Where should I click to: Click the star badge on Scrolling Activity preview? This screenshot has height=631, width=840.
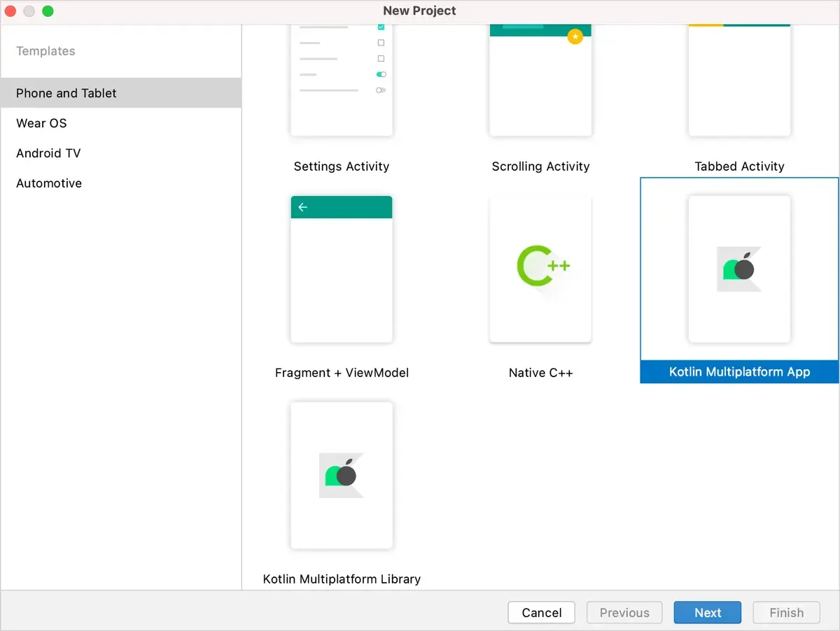575,36
